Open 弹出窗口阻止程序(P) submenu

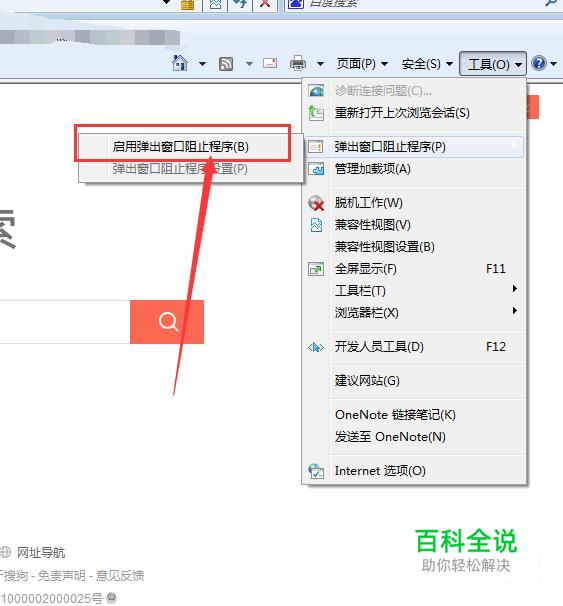[414, 147]
